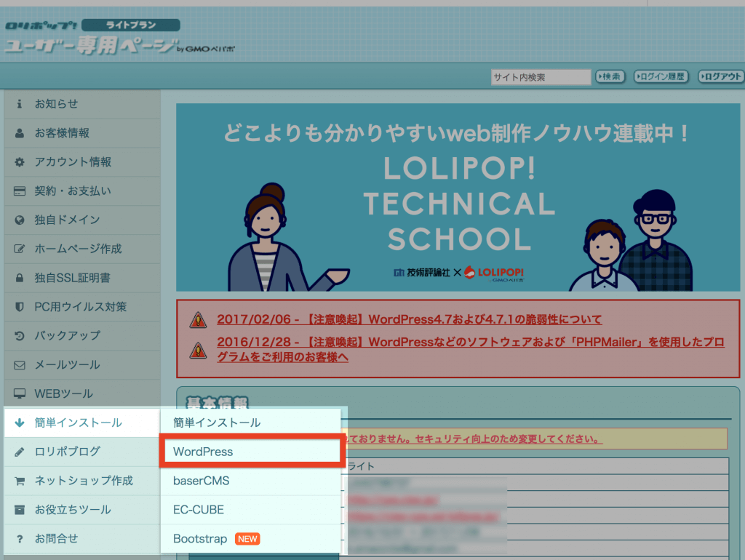Click the info icon beside お知らせ
The height and width of the screenshot is (560, 745).
(x=19, y=104)
